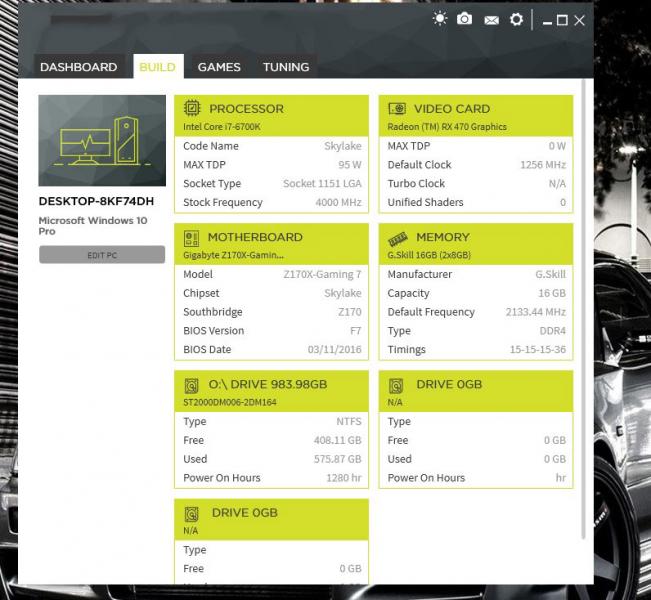Take a screenshot with the camera icon
This screenshot has height=600, width=651.
[x=464, y=19]
